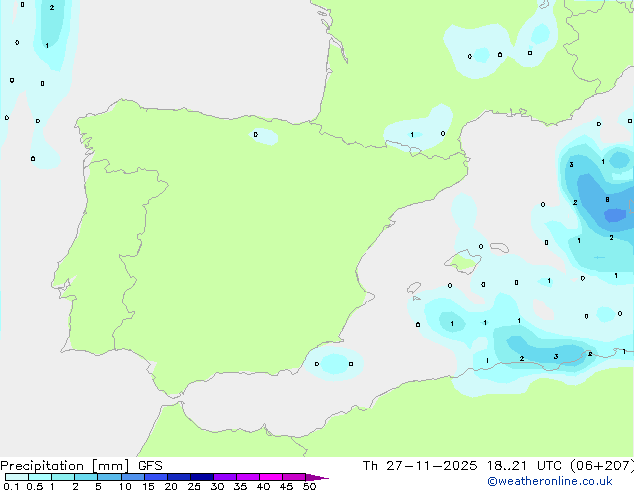
Task: Click the legend label '50'
Action: pyautogui.click(x=309, y=486)
